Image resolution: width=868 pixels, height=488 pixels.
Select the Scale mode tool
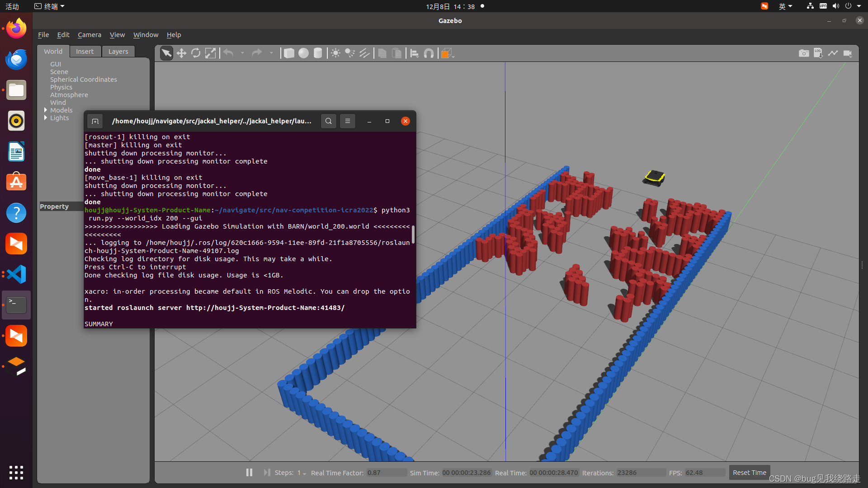pos(210,53)
